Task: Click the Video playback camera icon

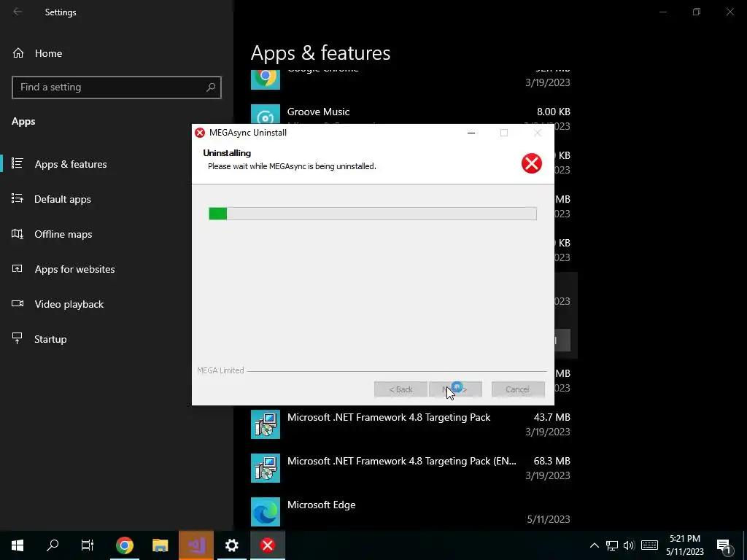Action: pos(18,303)
